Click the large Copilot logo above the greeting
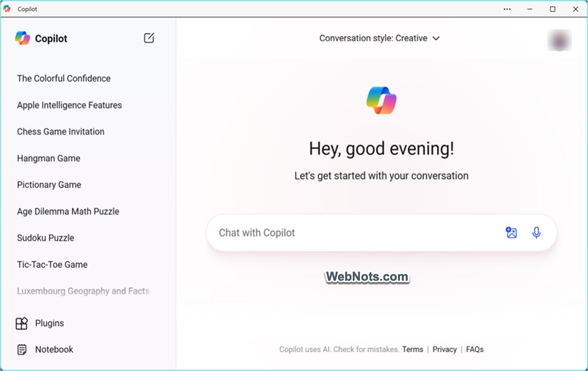 pos(381,100)
